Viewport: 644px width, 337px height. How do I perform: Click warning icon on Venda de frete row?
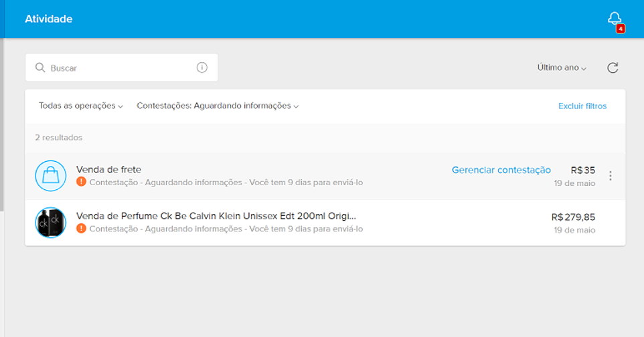[81, 181]
